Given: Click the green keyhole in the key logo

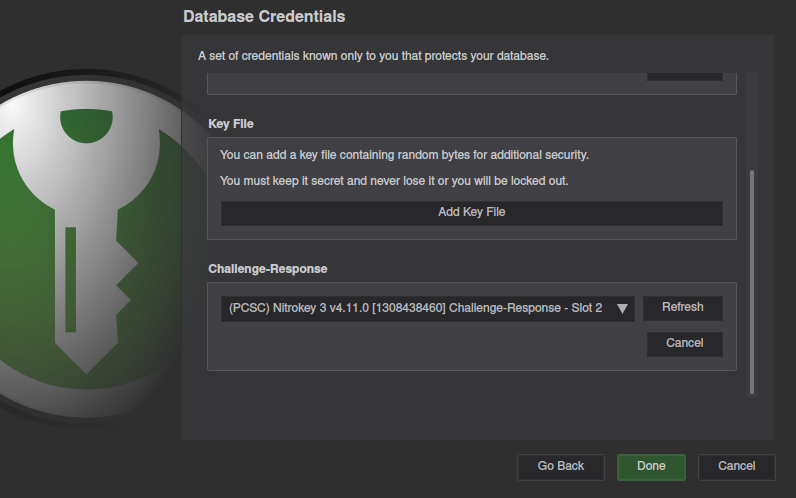Looking at the screenshot, I should tap(86, 125).
